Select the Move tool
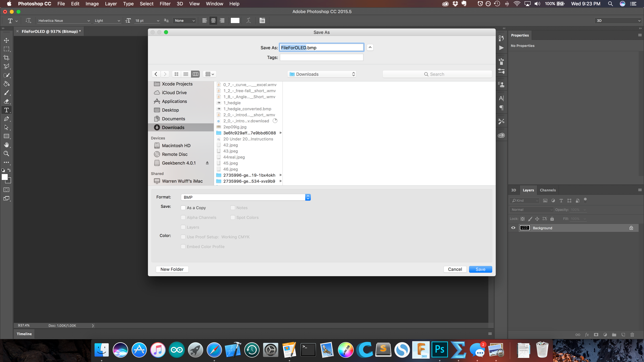 coord(6,40)
